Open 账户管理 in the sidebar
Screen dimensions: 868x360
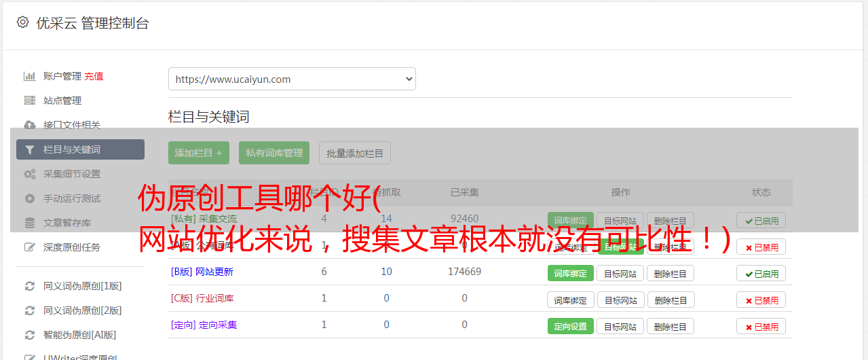click(x=62, y=76)
